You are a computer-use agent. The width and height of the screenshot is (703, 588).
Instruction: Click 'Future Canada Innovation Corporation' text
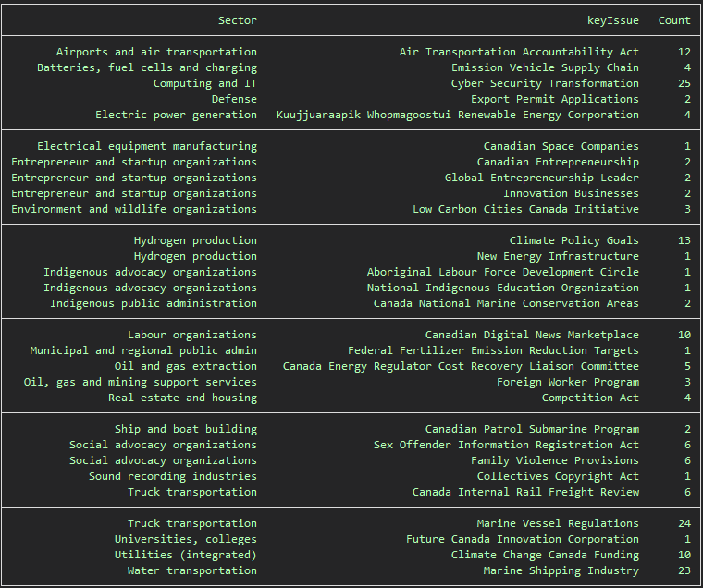523,538
